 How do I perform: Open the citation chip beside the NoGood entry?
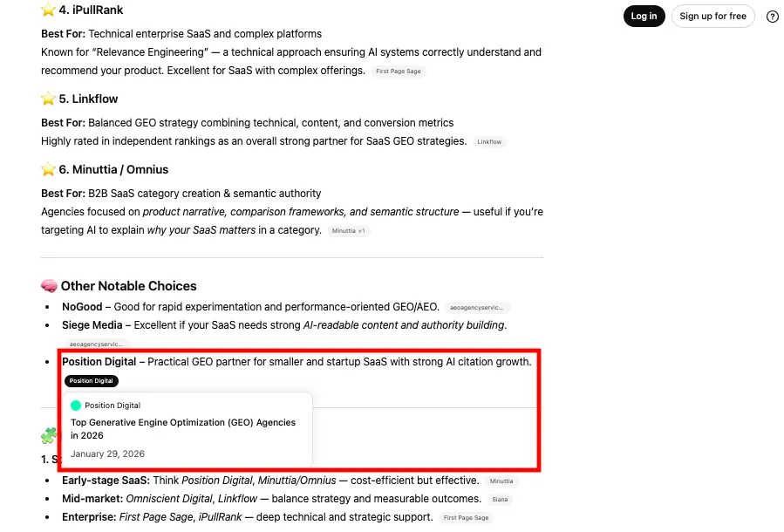(x=477, y=308)
